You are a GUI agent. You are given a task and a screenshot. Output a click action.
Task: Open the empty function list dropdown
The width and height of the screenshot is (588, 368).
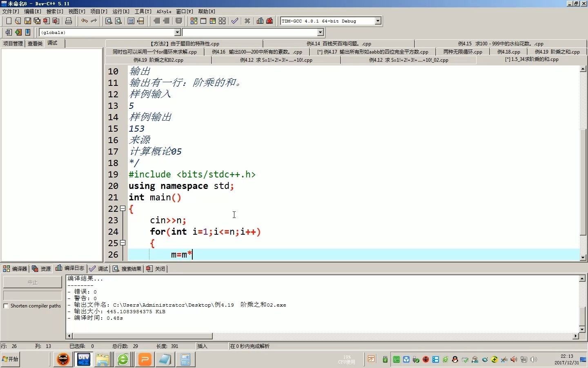click(x=321, y=32)
